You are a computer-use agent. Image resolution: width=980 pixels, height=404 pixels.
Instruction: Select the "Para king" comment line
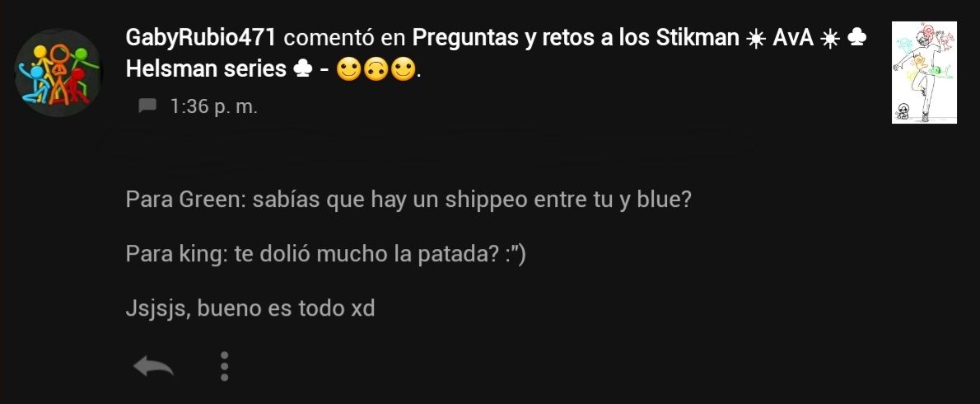pyautogui.click(x=325, y=255)
